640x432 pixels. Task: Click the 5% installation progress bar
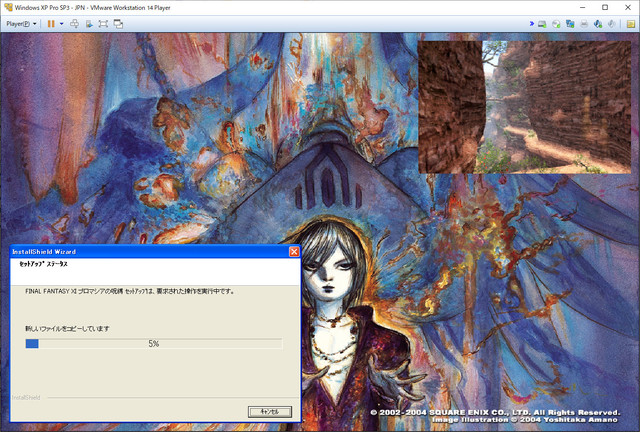[x=153, y=344]
